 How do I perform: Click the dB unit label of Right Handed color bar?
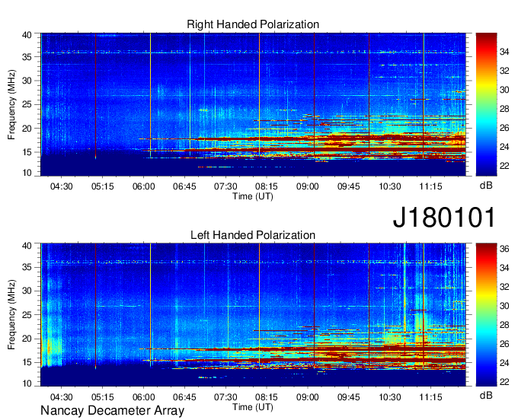[486, 186]
